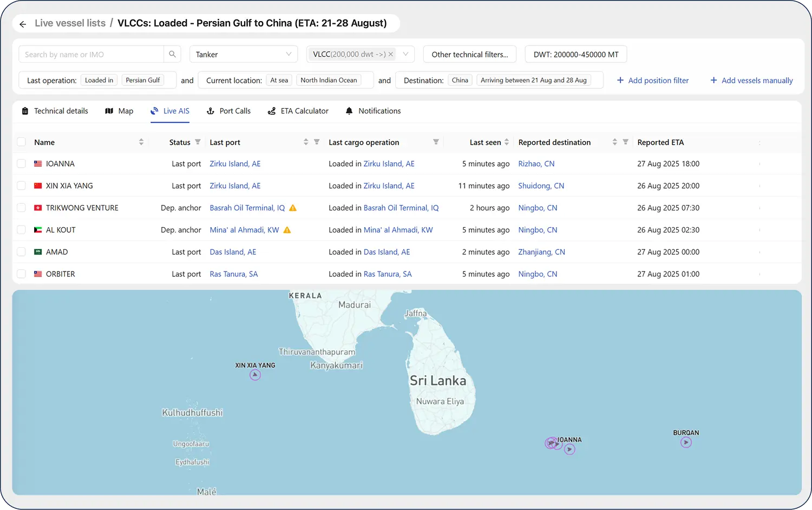The image size is (812, 510).
Task: Open the Notifications tab
Action: coord(373,111)
